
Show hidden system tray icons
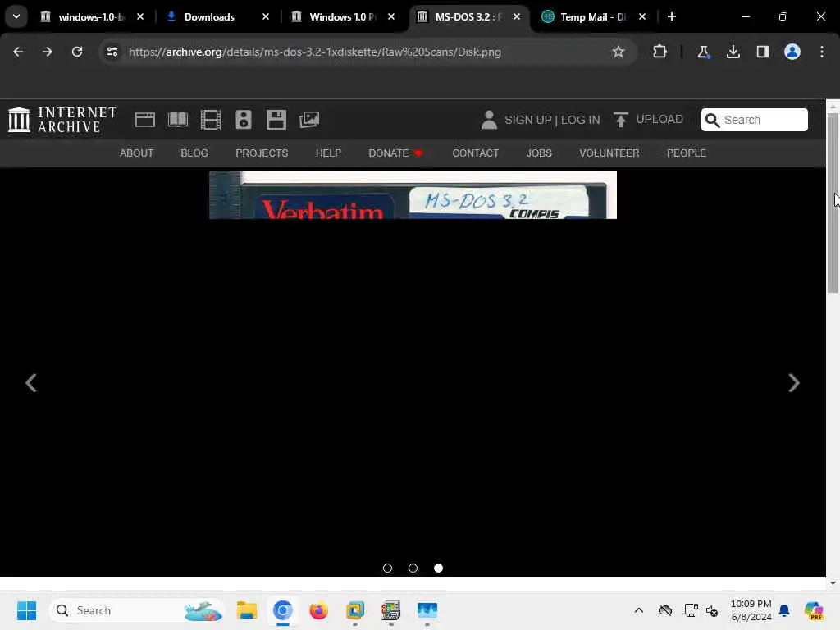pos(638,610)
